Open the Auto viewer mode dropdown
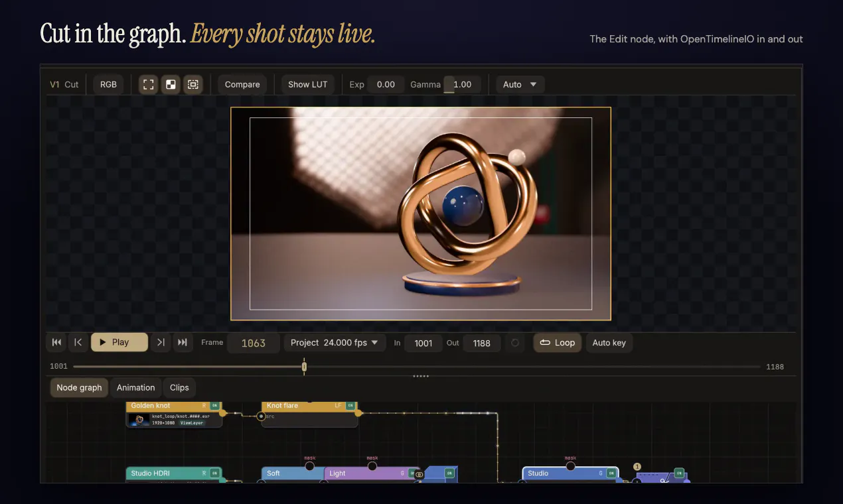The image size is (843, 504). [x=521, y=84]
